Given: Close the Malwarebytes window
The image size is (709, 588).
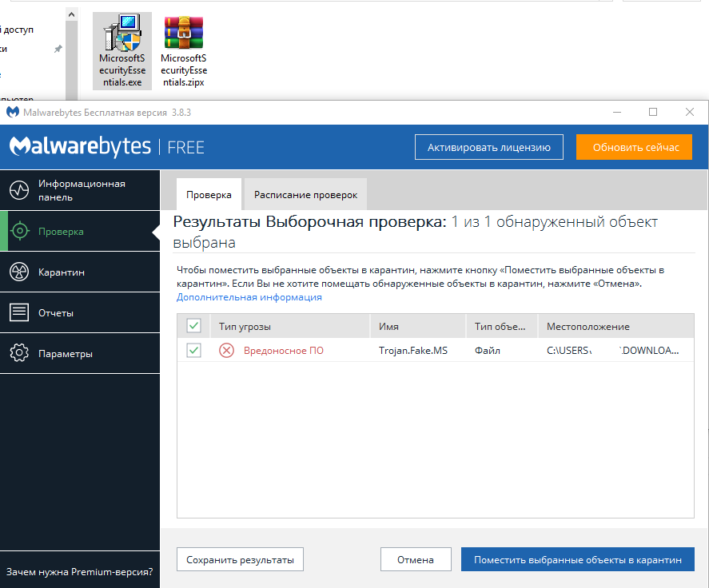Looking at the screenshot, I should (x=690, y=112).
